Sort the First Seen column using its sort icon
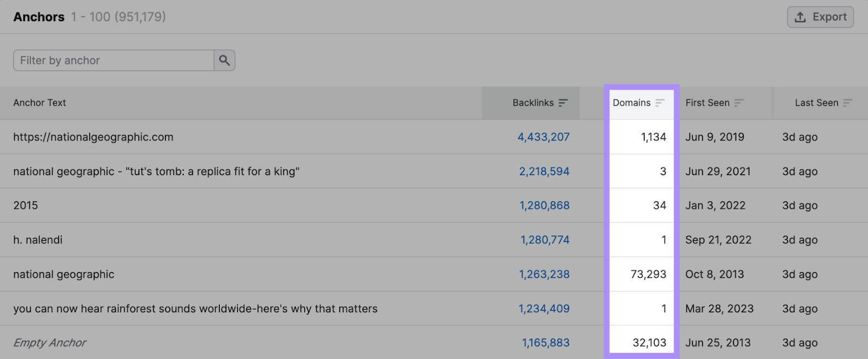 pos(739,102)
